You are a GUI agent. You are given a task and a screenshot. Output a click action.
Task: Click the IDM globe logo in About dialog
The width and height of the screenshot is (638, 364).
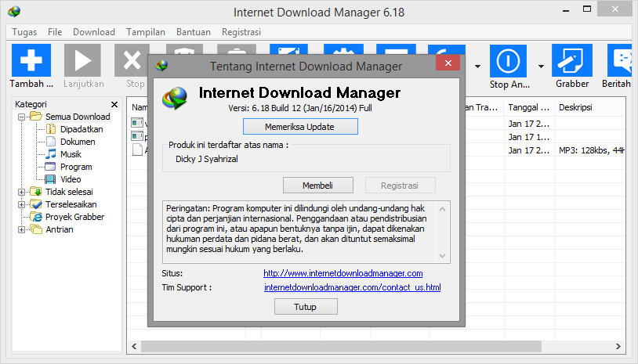click(175, 98)
